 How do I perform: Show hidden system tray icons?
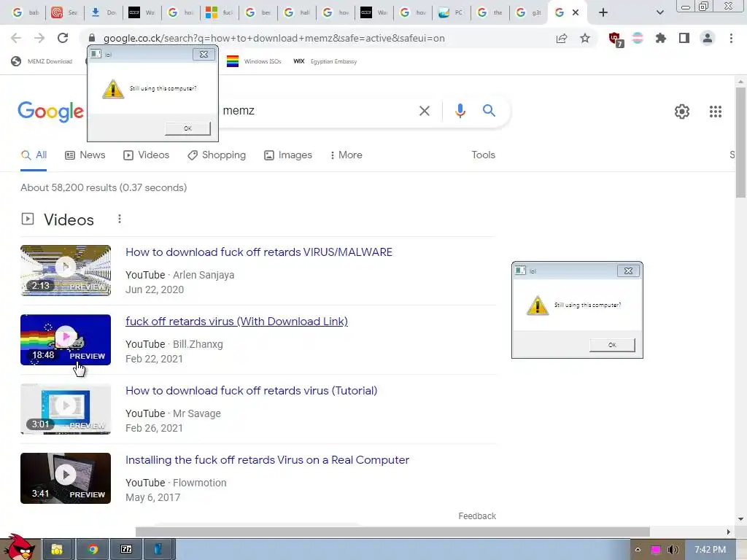pyautogui.click(x=638, y=550)
